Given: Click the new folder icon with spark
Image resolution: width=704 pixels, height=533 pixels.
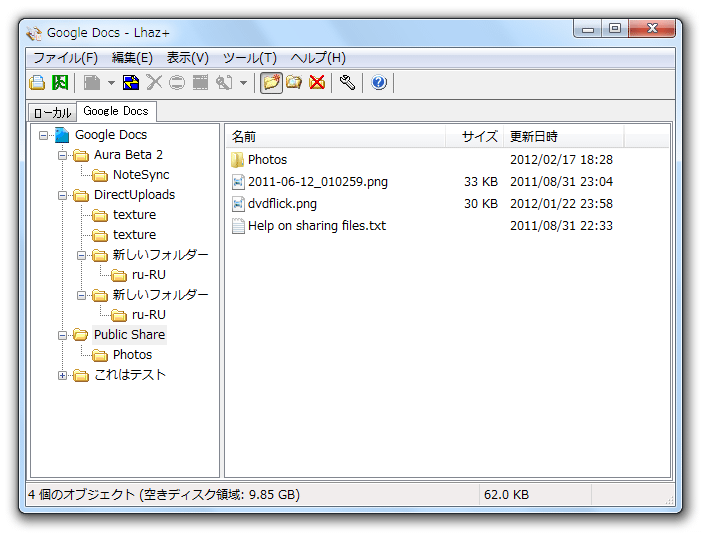Looking at the screenshot, I should [271, 83].
